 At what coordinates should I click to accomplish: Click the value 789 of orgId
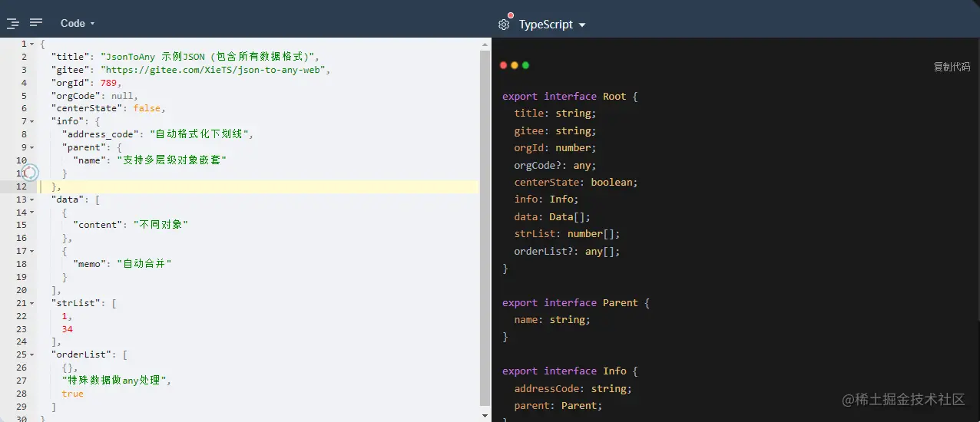(109, 83)
